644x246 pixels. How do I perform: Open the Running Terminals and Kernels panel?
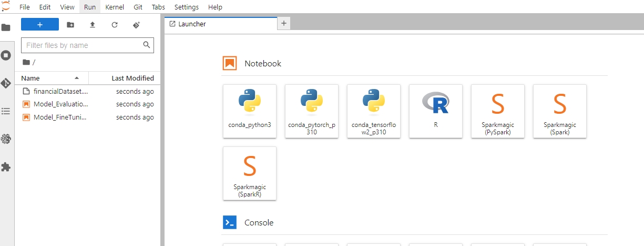point(6,55)
